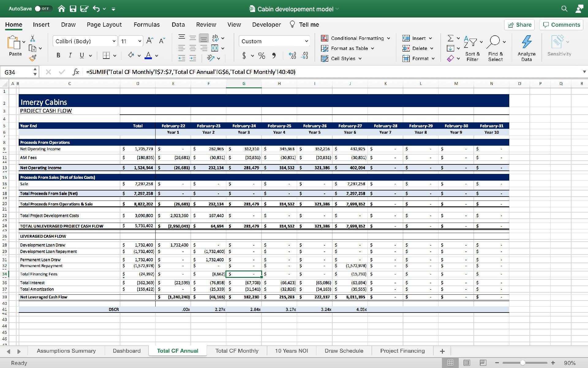Click the Wrap Text icon
The image size is (588, 368).
[x=215, y=38]
